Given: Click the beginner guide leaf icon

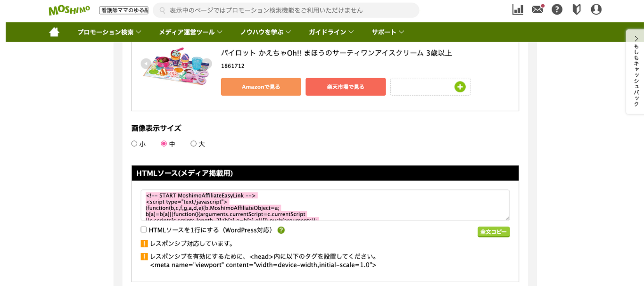Looking at the screenshot, I should [577, 9].
